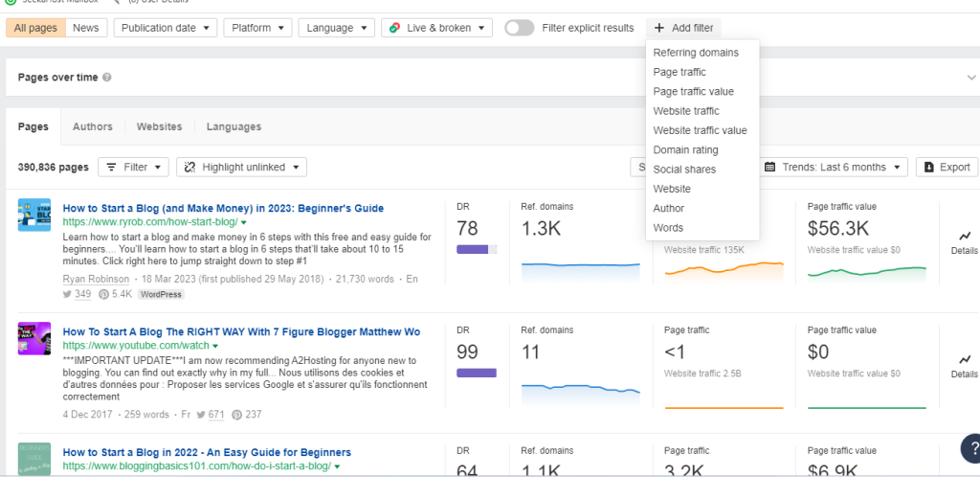980x477 pixels.
Task: Expand the Pages over time panel chevron
Action: coord(971,78)
